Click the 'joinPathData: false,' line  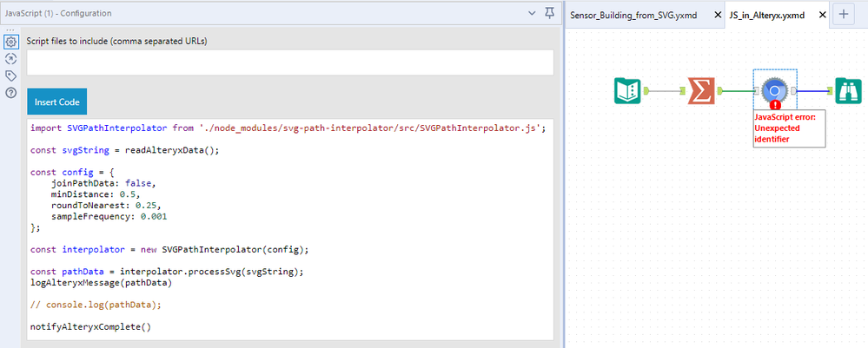(x=105, y=183)
